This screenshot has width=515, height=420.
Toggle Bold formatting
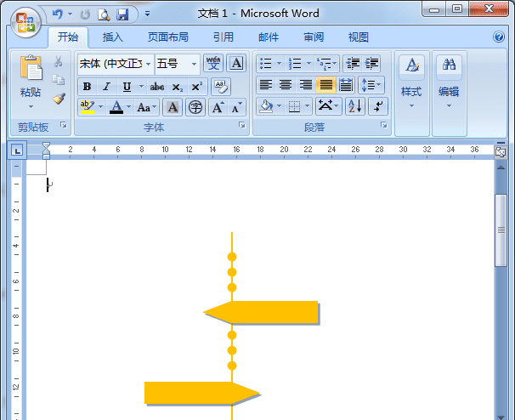(x=87, y=87)
